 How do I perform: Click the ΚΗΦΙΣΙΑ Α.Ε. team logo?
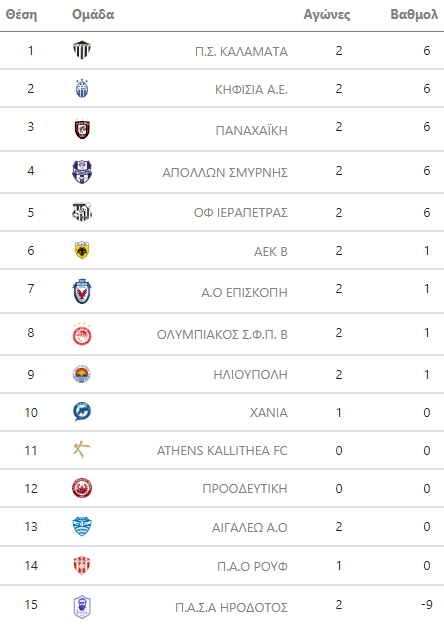pos(82,89)
